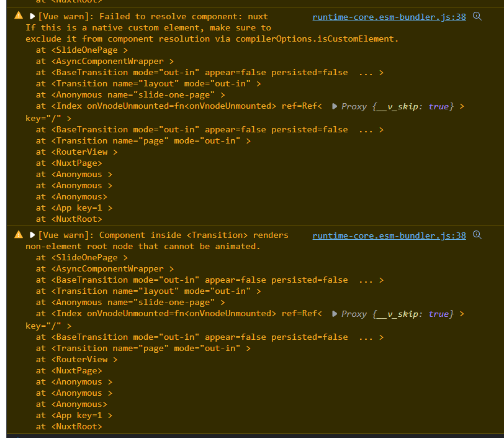Click 'compilerOptions.isCustomElement' text in first warning
Image resolution: width=504 pixels, height=438 pixels.
(315, 39)
